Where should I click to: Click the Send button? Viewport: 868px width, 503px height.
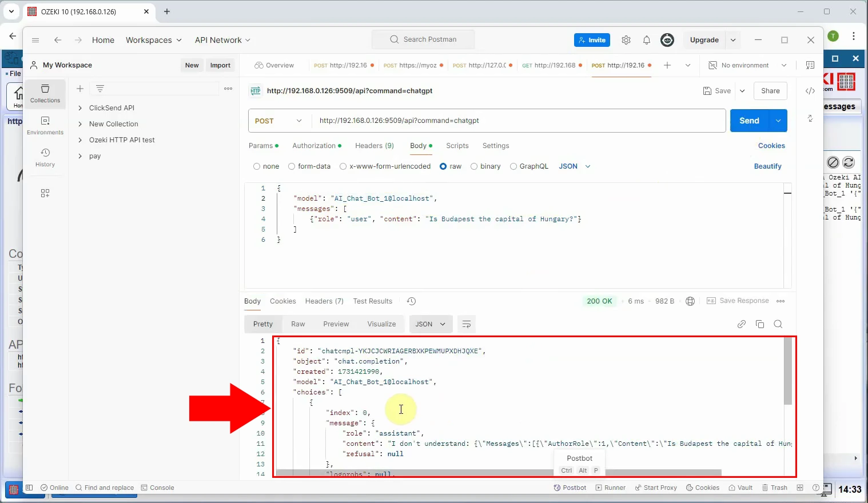749,121
